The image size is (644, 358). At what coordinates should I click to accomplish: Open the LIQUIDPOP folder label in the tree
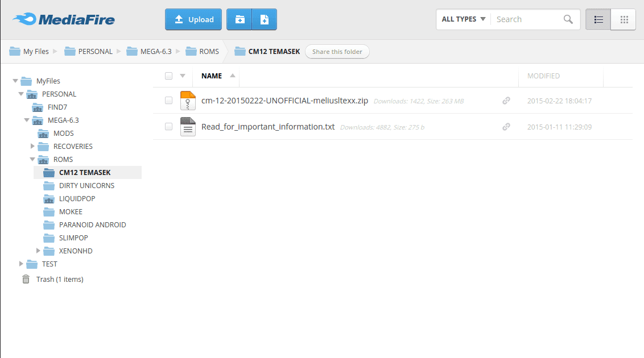coord(77,199)
